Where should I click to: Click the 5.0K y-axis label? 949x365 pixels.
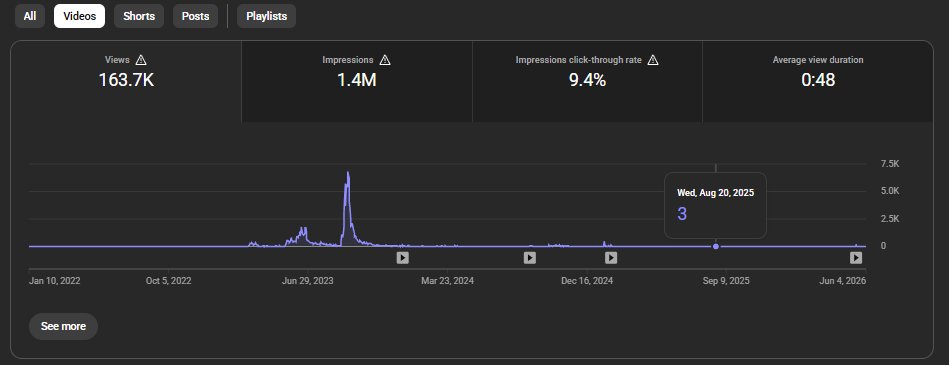[x=890, y=191]
